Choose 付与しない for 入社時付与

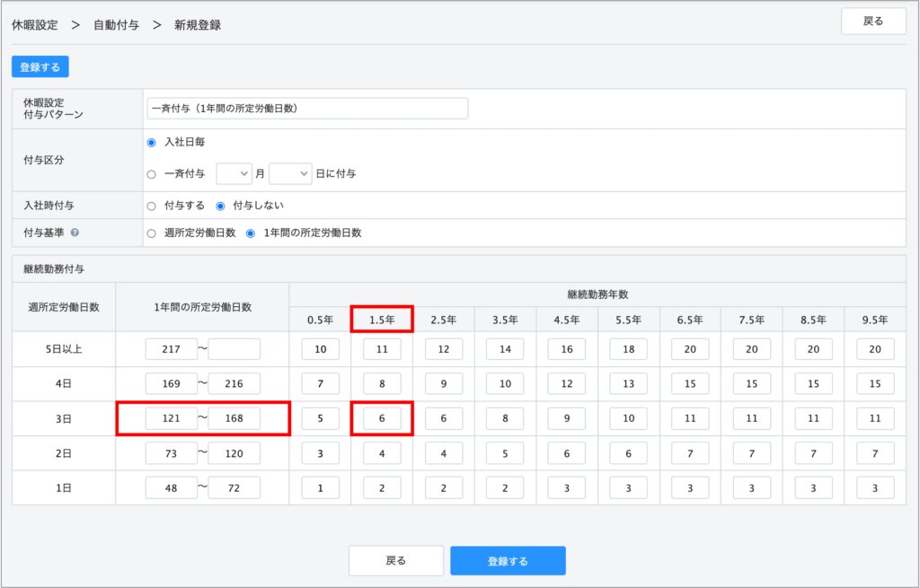click(x=220, y=206)
